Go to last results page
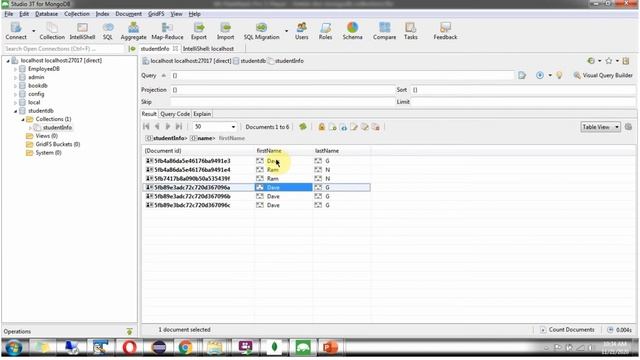 (x=179, y=127)
